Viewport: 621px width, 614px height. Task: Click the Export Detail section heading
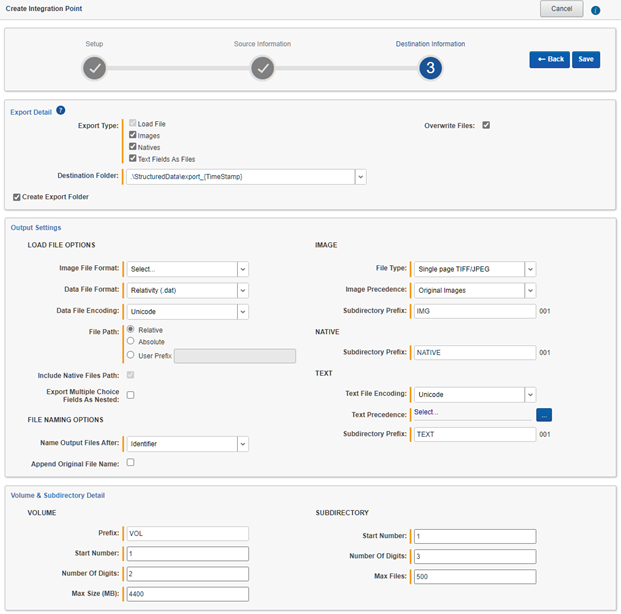coord(31,113)
